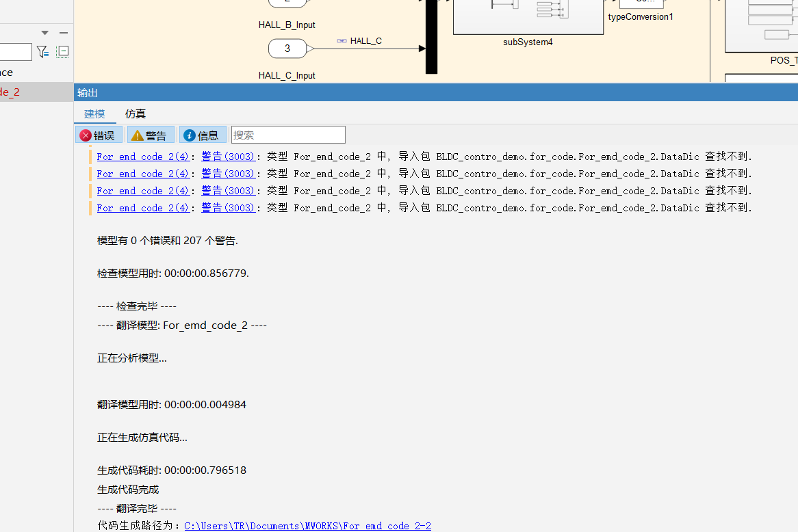Image resolution: width=798 pixels, height=532 pixels.
Task: Click the '翻译模型: For_emd_code_2' line
Action: point(182,325)
